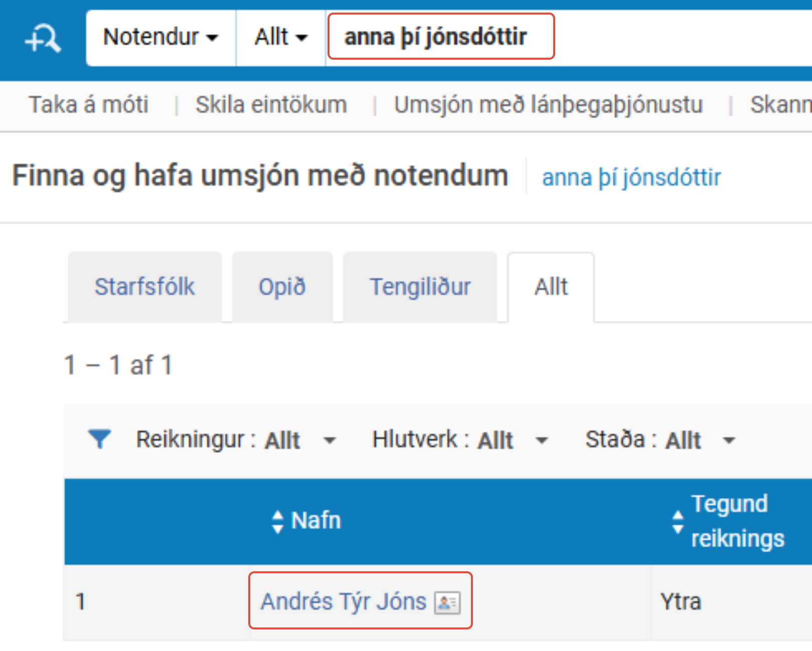Click the advanced search magnifier icon
Image resolution: width=812 pixels, height=651 pixels.
(x=43, y=38)
